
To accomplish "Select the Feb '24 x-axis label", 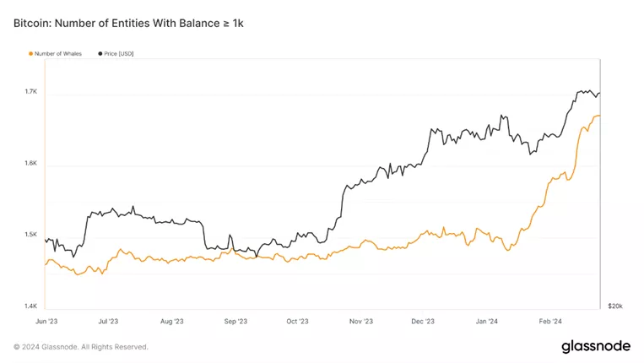I will click(x=550, y=321).
